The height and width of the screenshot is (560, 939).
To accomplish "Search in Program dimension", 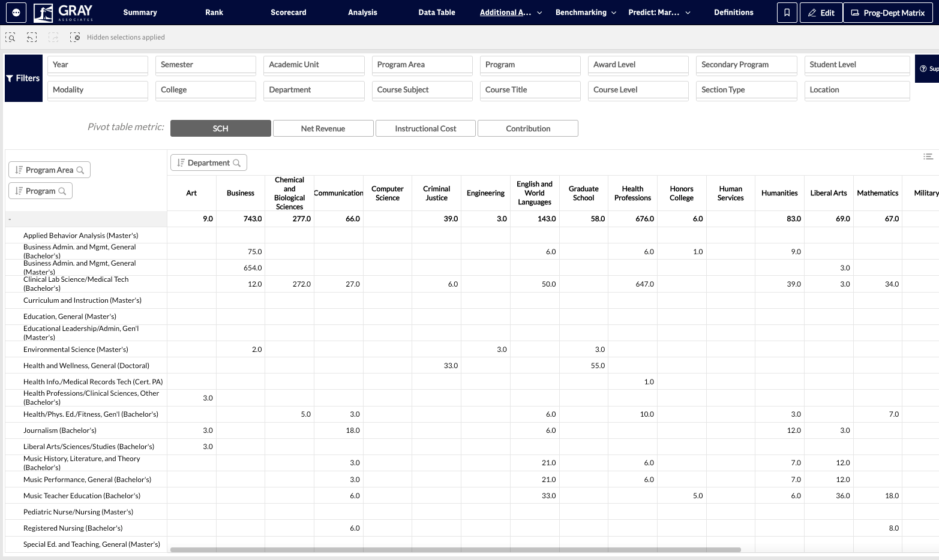I will coord(62,191).
